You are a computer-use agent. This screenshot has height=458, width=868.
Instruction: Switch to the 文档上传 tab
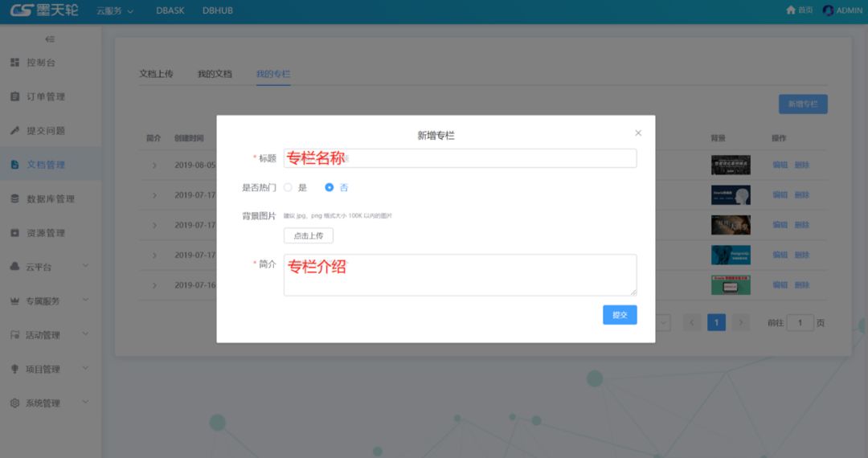click(x=156, y=74)
